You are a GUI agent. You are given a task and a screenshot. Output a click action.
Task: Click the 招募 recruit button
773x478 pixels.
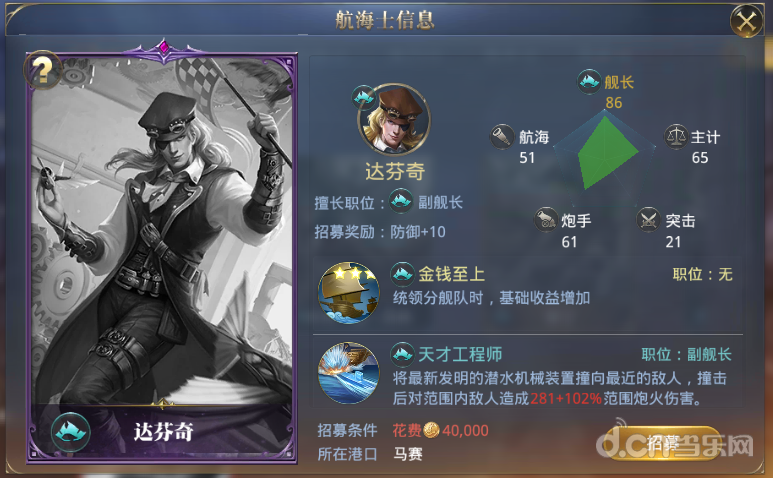(x=664, y=443)
